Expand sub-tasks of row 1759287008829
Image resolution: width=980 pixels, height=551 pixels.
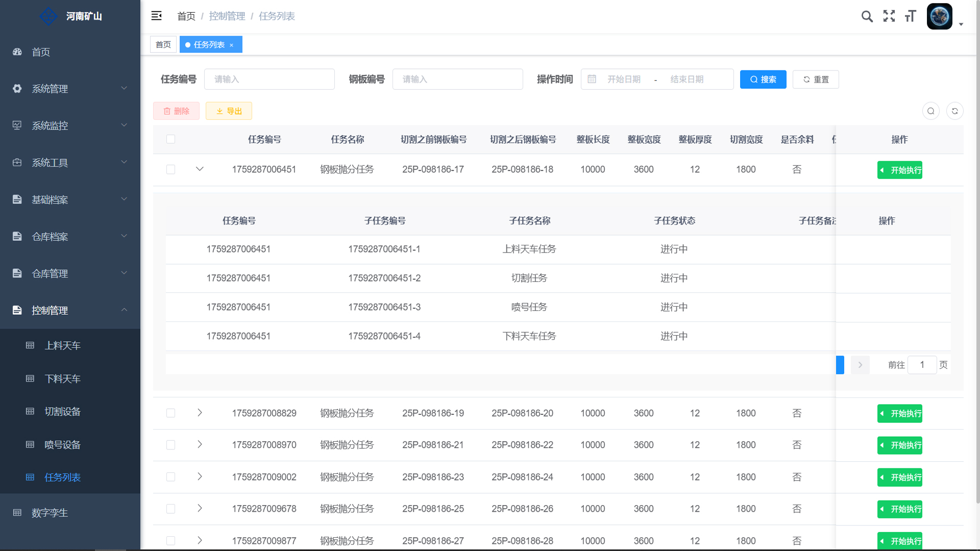click(200, 413)
